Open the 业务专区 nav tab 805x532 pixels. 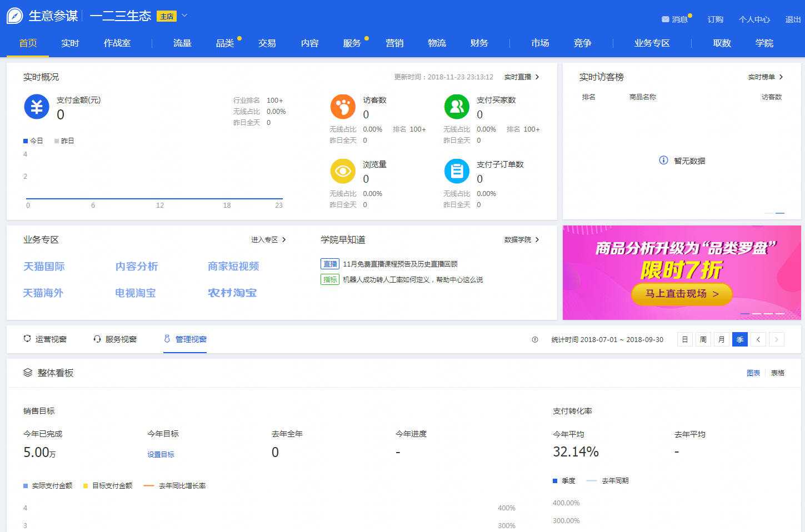[652, 43]
